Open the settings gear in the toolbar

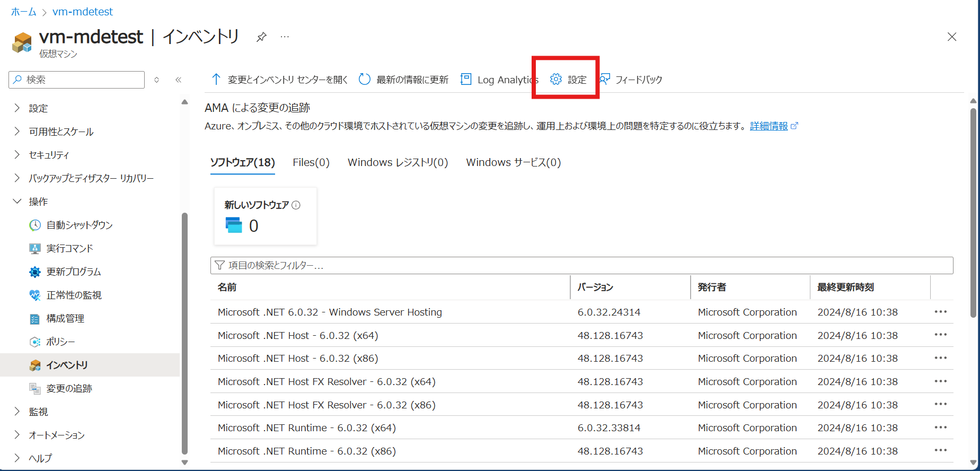tap(556, 80)
